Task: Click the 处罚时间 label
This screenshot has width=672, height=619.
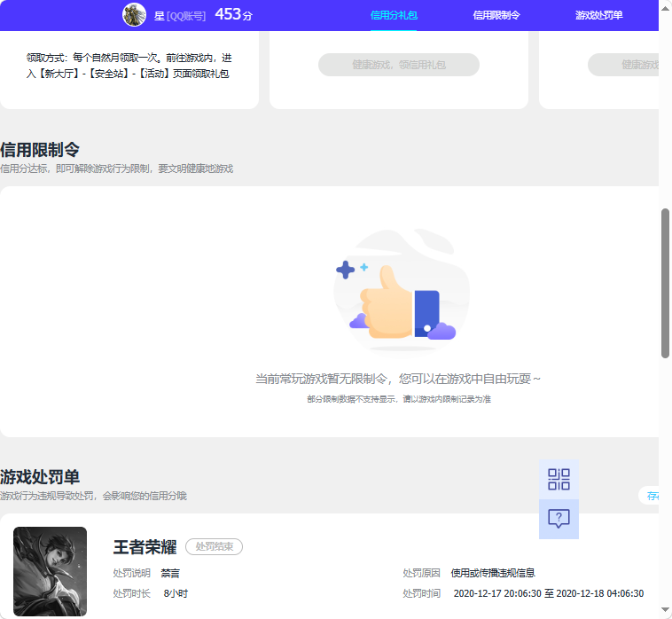Action: coord(421,593)
